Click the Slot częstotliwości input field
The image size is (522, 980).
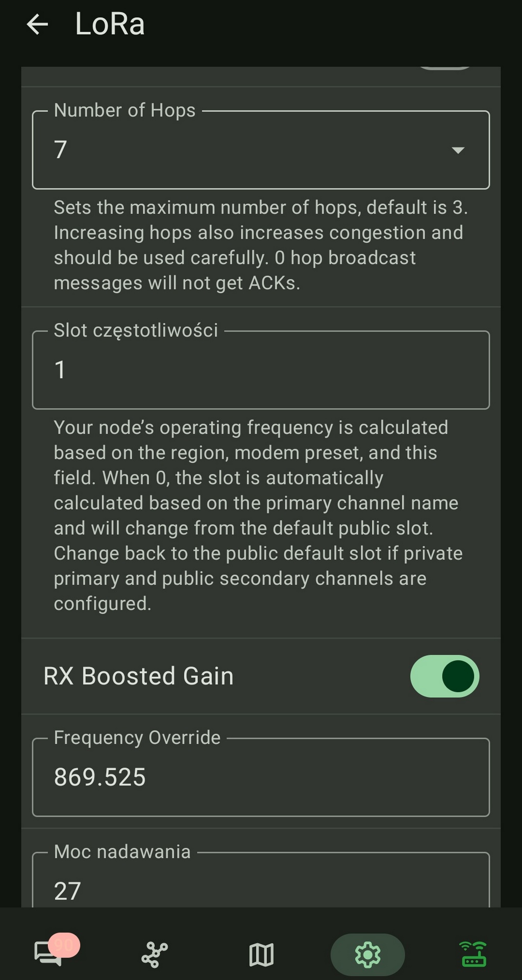click(x=260, y=370)
